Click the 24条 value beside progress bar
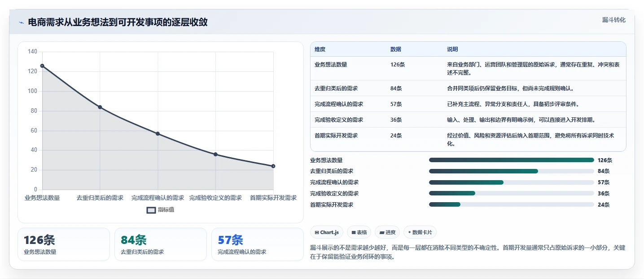Viewport: 644px width, 279px height. click(604, 204)
